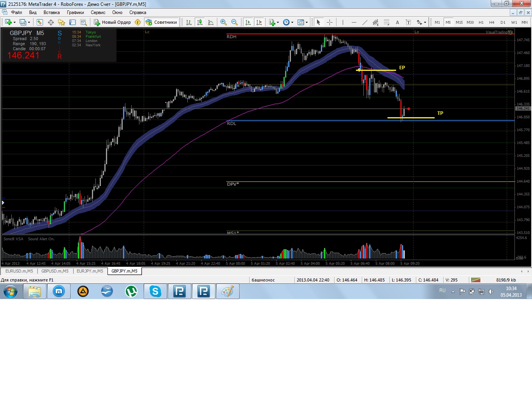Zoom in on the chart
Screen dimensions: 532x410
[224, 22]
